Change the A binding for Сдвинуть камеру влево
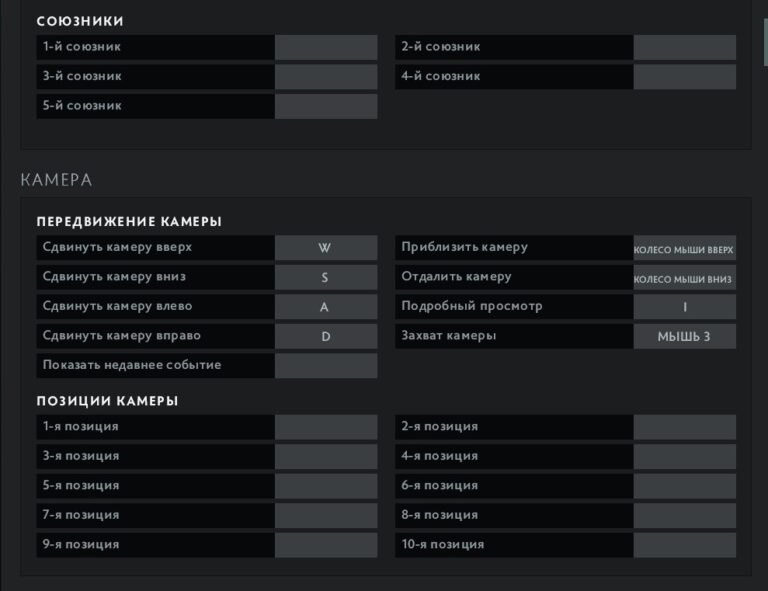 326,307
